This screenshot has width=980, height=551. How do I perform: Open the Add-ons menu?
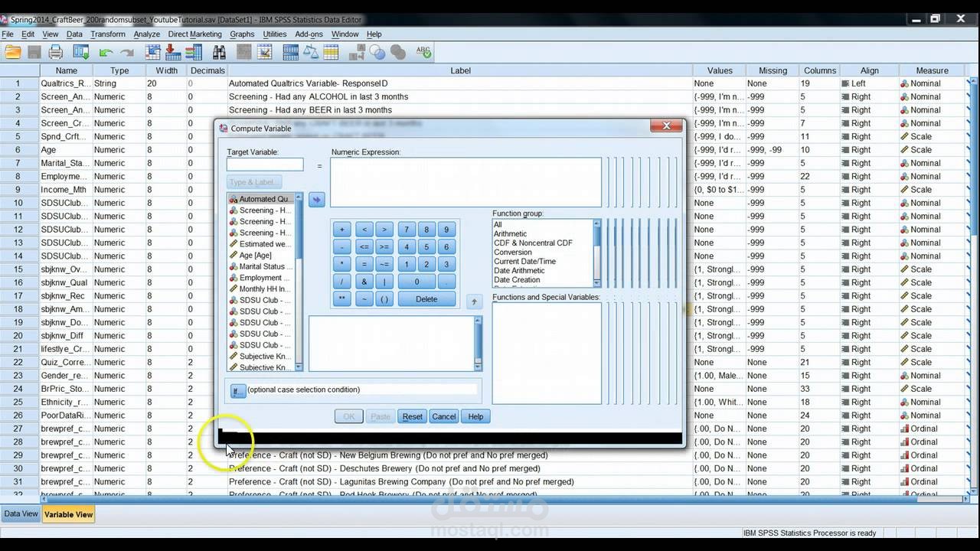point(309,34)
